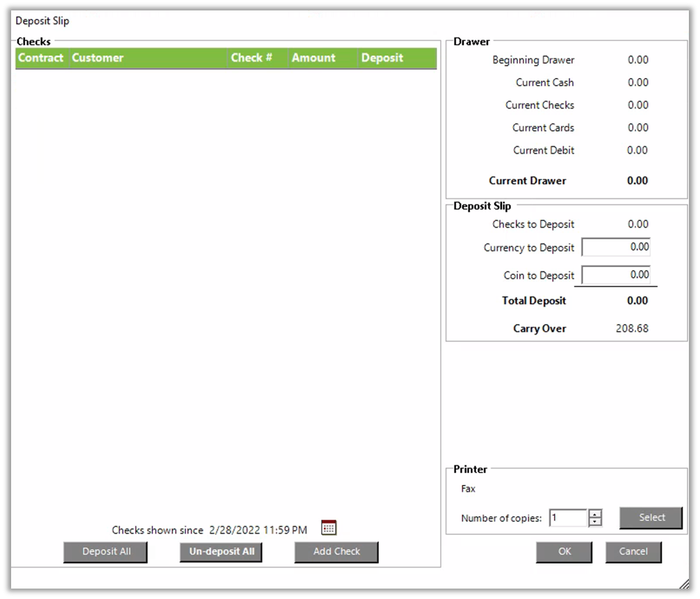Click the Deposit All button

[106, 552]
